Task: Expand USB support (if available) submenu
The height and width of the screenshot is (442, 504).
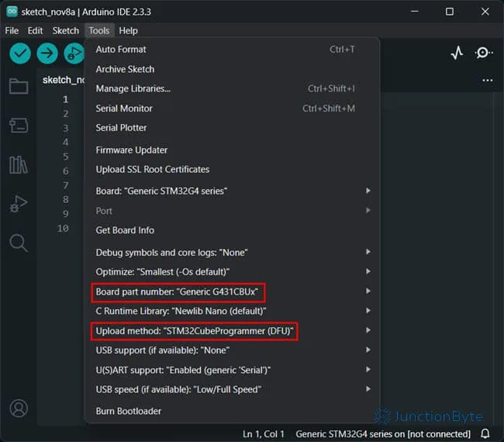Action: coord(232,350)
